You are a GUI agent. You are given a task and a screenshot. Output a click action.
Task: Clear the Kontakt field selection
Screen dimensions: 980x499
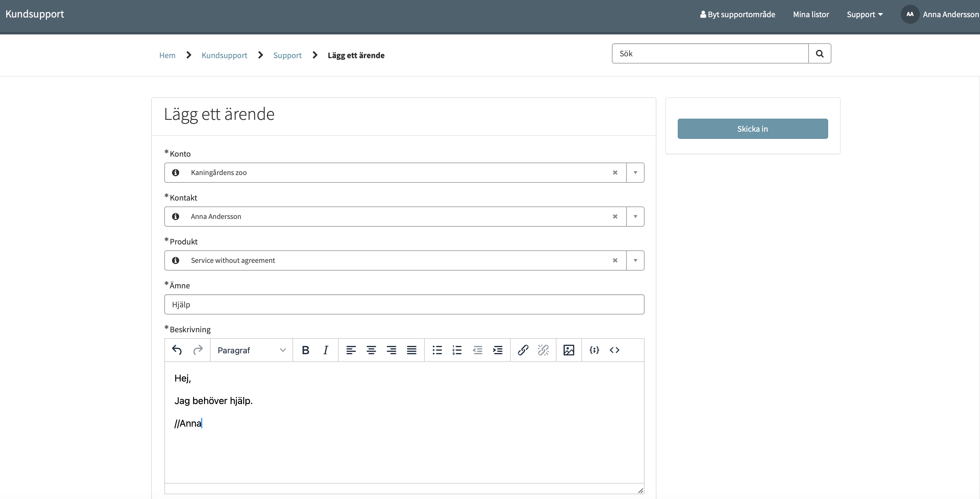click(615, 216)
